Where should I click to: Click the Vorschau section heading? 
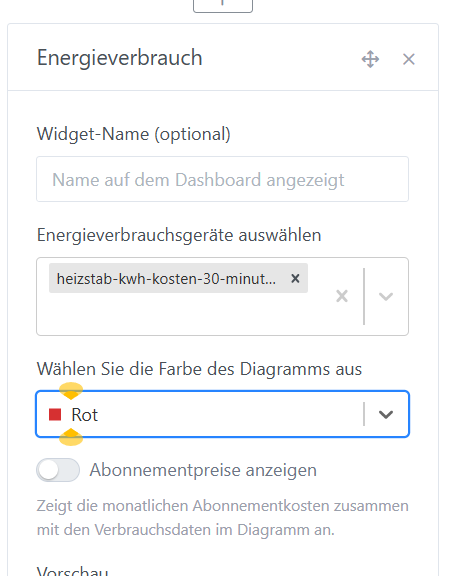click(72, 570)
